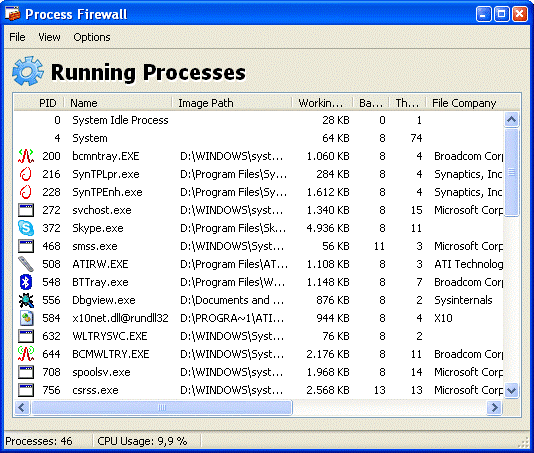Open the View menu
This screenshot has width=534, height=453.
point(49,37)
